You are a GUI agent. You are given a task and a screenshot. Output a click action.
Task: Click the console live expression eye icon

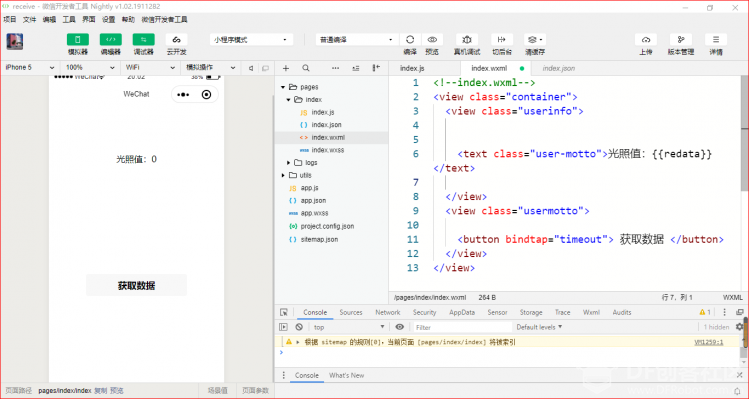(400, 327)
